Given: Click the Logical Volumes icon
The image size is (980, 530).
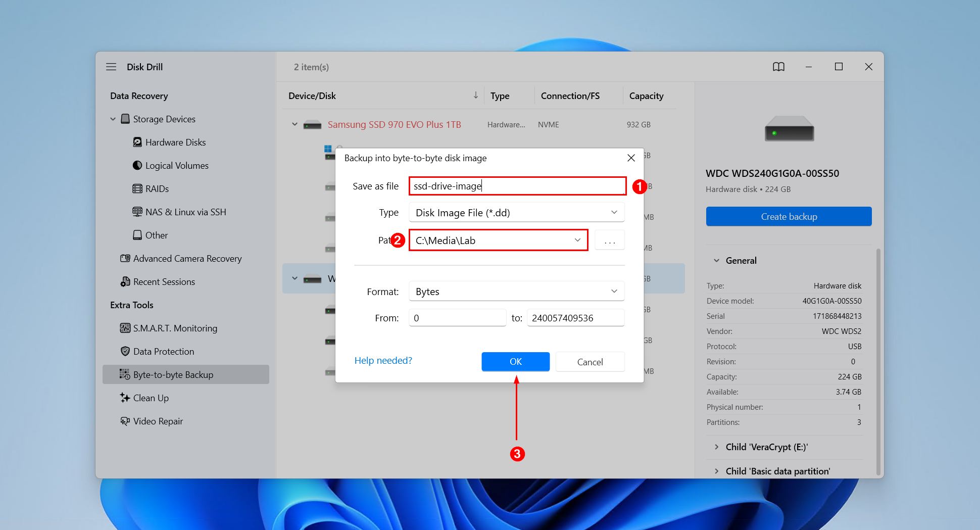Looking at the screenshot, I should [x=137, y=165].
